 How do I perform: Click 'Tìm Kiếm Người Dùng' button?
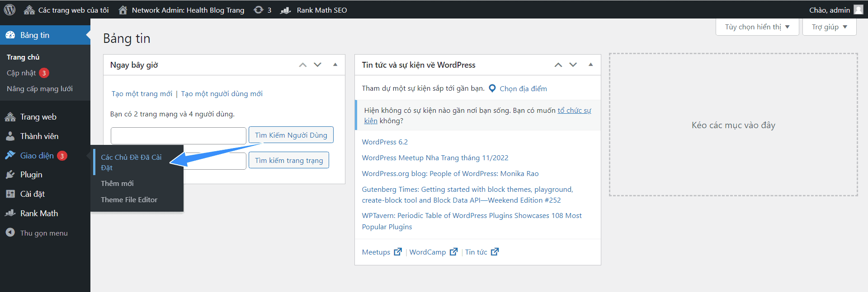[291, 135]
